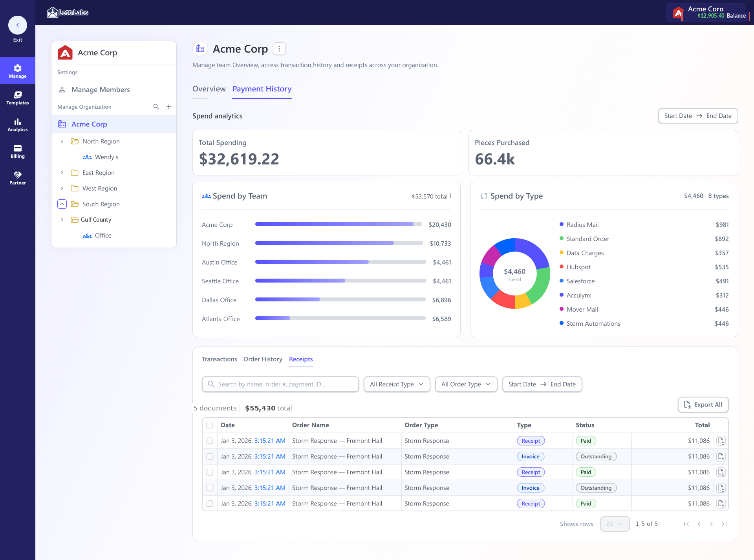
Task: Click the receipts search input field
Action: pos(280,384)
